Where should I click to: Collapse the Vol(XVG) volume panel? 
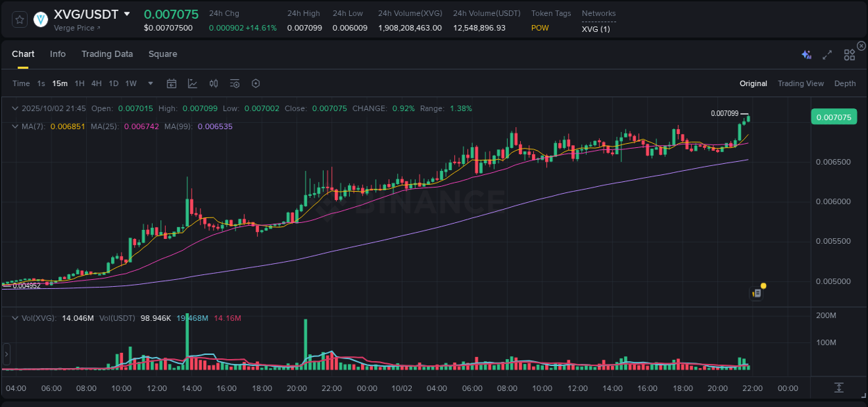point(15,317)
